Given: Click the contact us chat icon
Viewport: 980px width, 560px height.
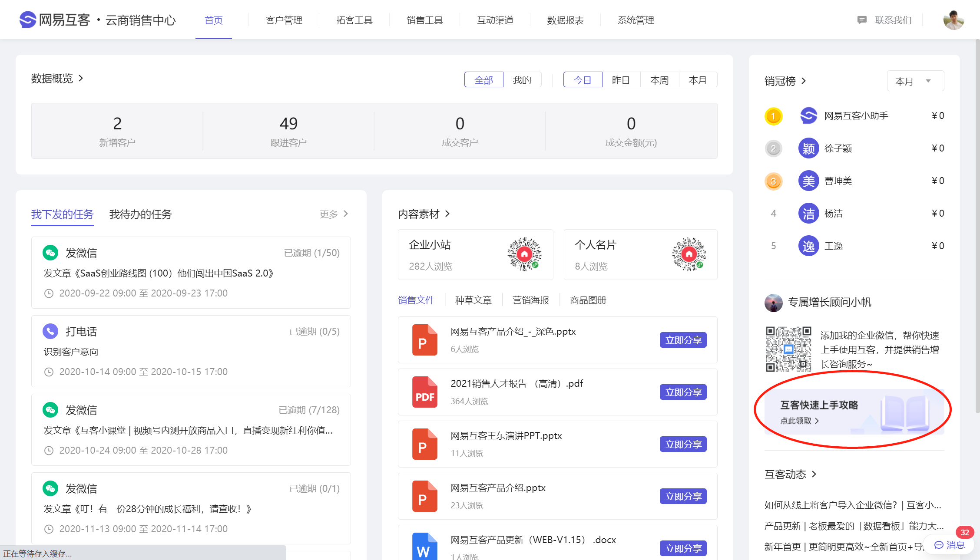Looking at the screenshot, I should tap(862, 20).
